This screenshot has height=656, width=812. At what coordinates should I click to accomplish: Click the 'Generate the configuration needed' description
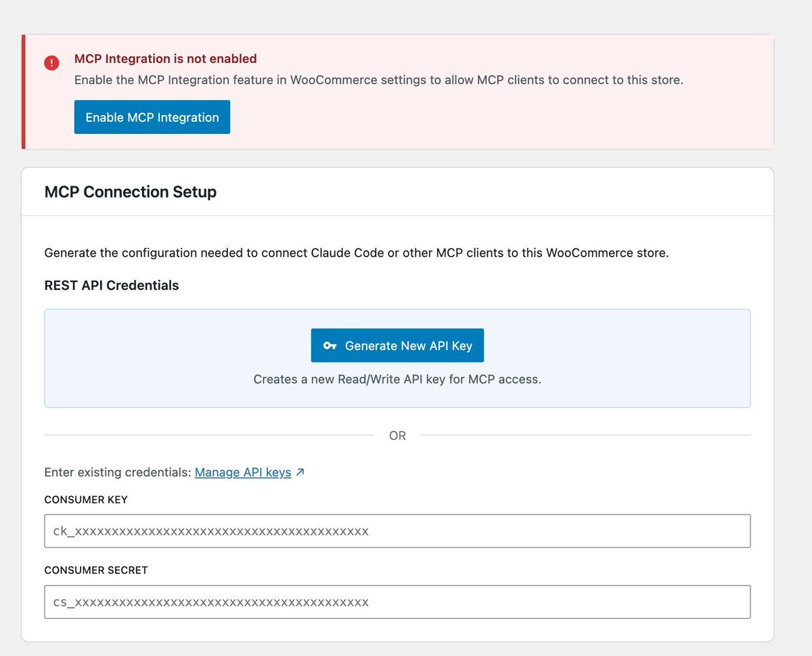[x=357, y=253]
